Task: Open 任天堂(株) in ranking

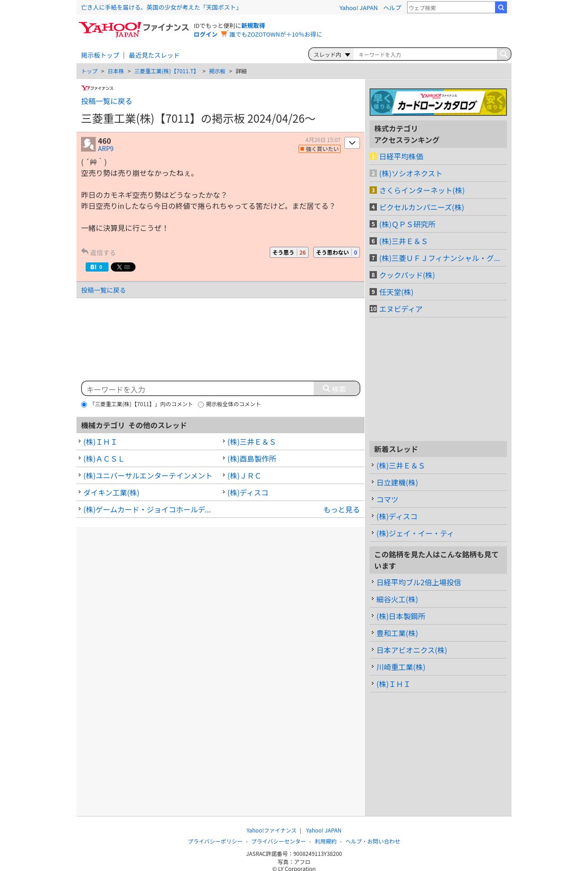Action: (x=396, y=292)
